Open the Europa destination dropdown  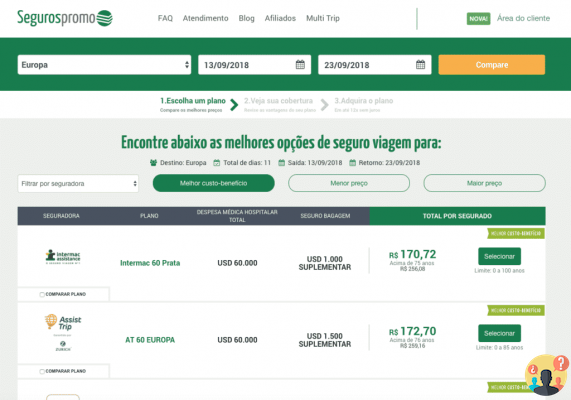click(104, 65)
